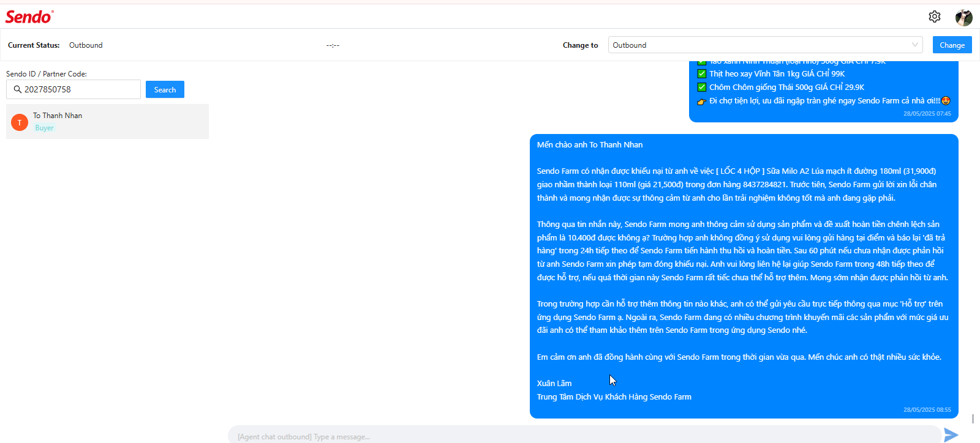The width and height of the screenshot is (980, 443).
Task: Select the To Thanh Nhan buyer row
Action: [107, 121]
